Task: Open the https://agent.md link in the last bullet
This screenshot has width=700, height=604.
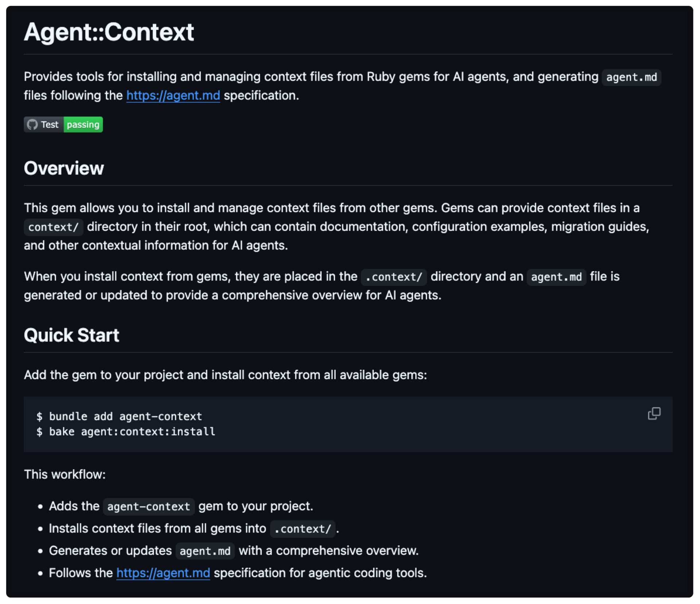Action: [163, 573]
